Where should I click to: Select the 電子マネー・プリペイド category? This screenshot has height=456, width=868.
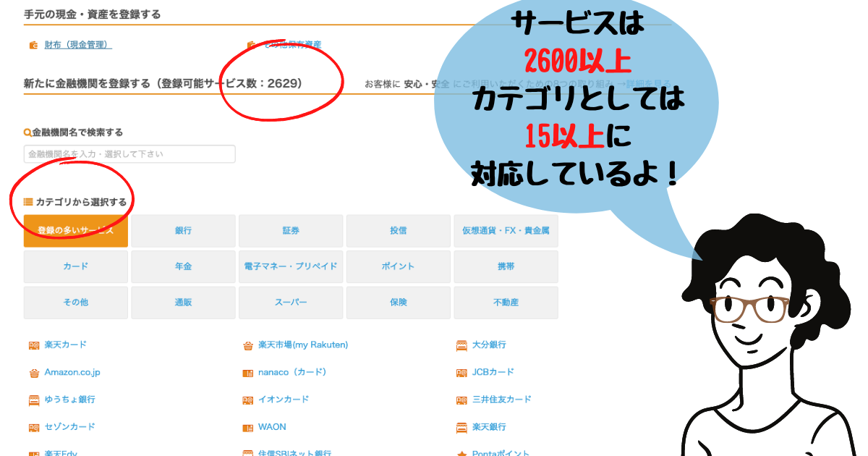pyautogui.click(x=291, y=266)
